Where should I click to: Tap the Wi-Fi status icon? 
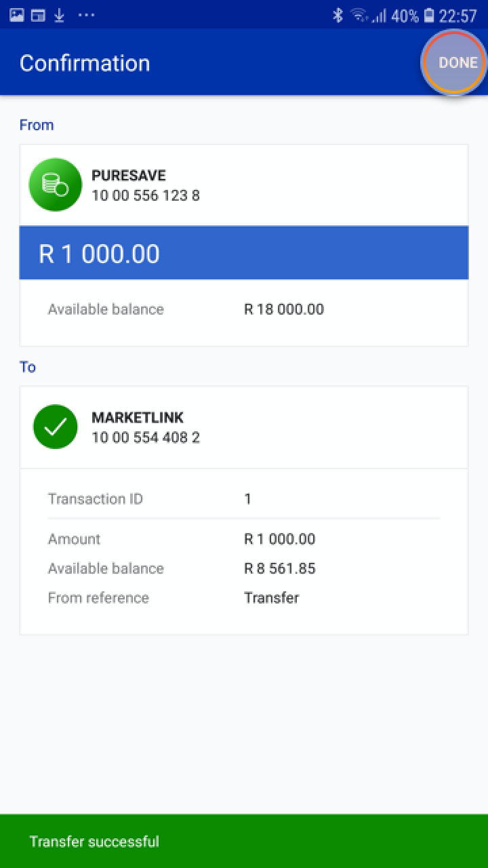359,15
